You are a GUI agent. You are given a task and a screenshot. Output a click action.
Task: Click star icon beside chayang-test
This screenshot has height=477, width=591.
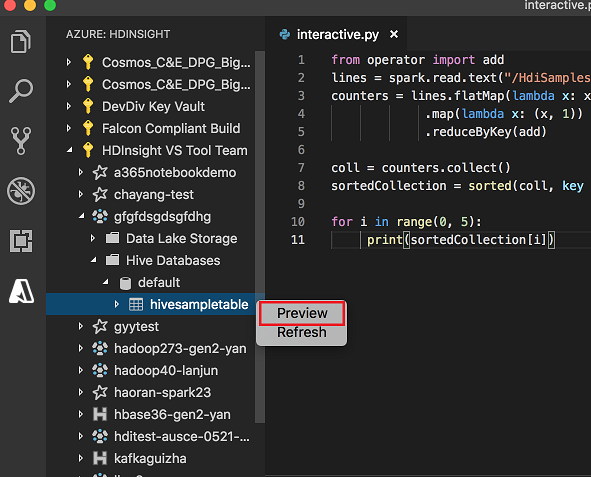tap(100, 194)
